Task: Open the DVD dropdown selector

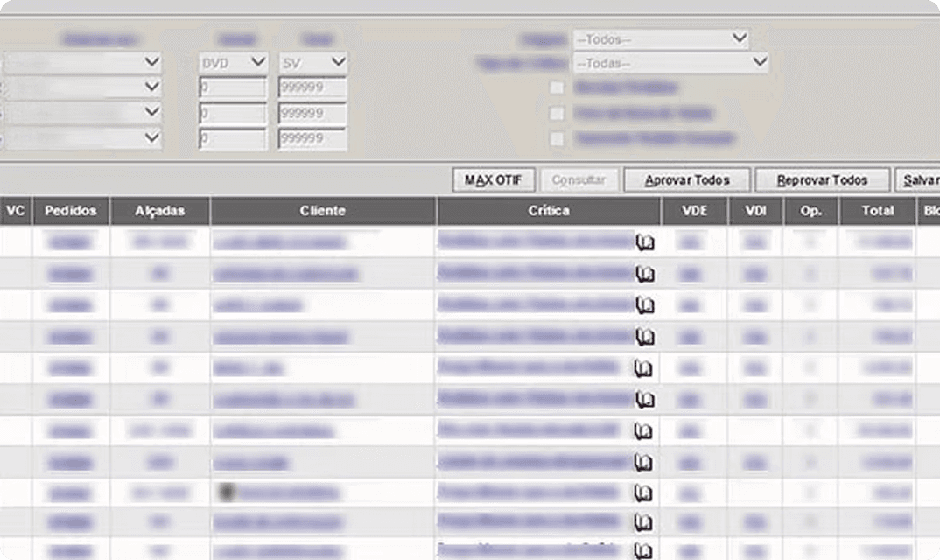Action: (232, 63)
